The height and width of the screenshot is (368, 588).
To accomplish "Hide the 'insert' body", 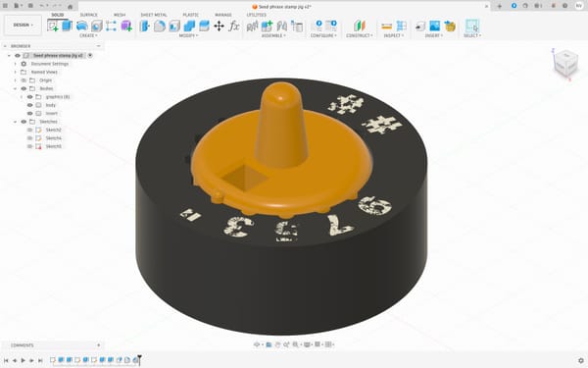I will click(30, 114).
